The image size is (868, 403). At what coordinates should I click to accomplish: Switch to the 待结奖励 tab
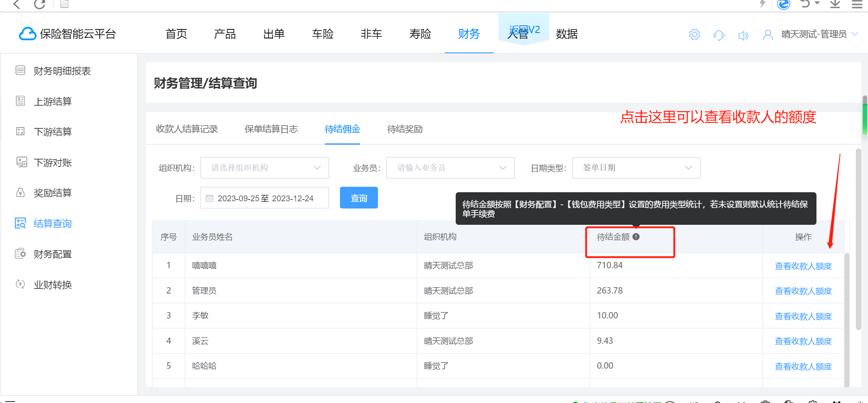pos(405,129)
